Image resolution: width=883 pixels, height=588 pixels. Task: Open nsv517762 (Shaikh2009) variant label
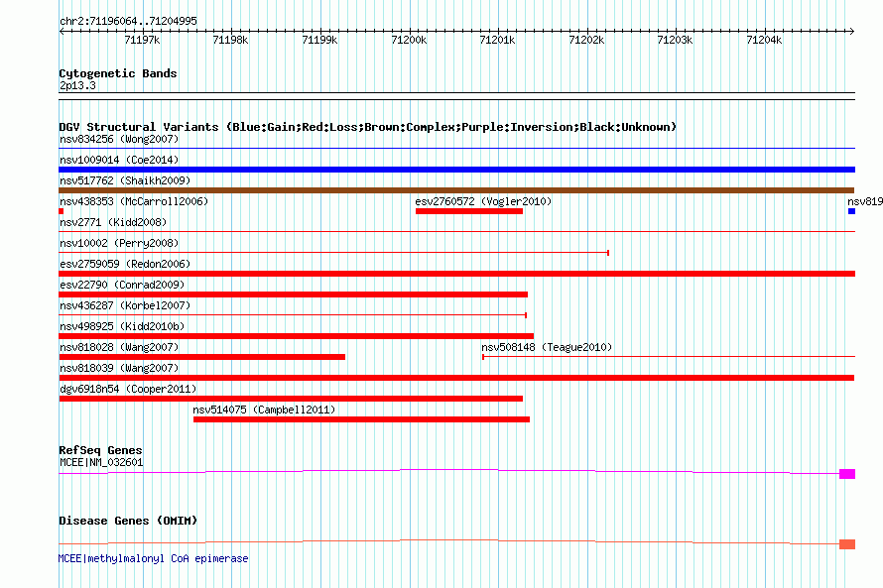pyautogui.click(x=125, y=180)
